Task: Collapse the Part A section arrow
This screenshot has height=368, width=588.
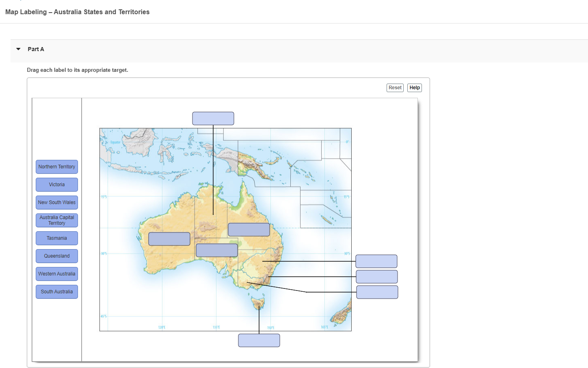Action: 18,49
